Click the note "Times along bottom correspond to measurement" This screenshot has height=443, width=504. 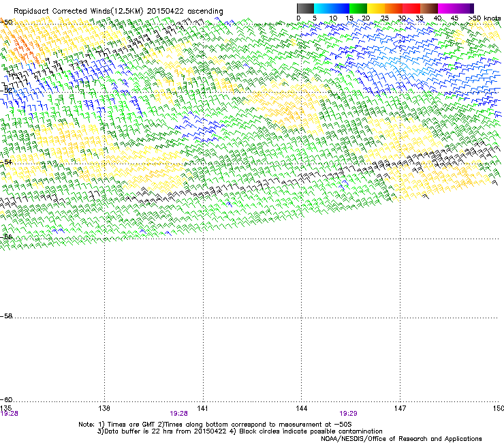[244, 425]
